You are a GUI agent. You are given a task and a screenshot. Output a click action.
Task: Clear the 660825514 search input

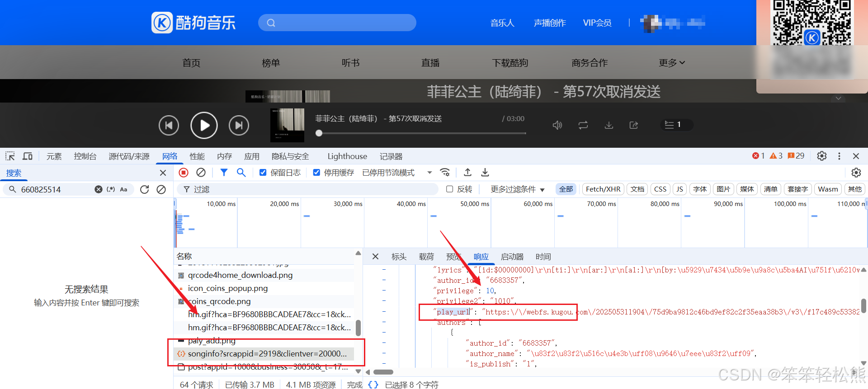(98, 189)
